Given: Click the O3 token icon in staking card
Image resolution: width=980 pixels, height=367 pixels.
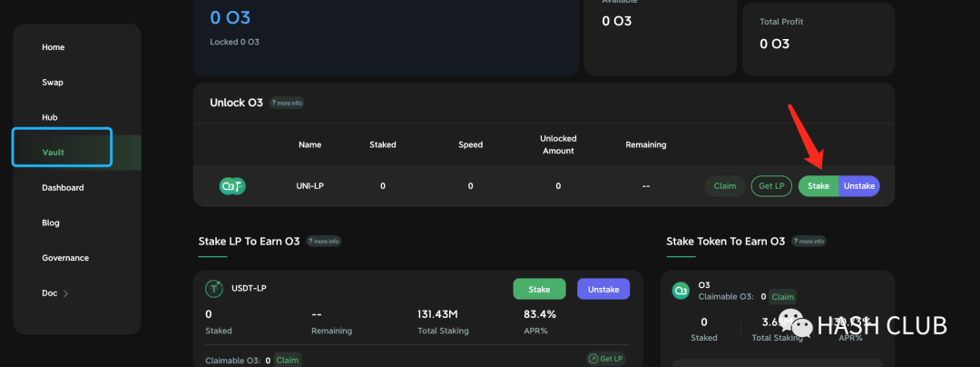Looking at the screenshot, I should tap(680, 291).
